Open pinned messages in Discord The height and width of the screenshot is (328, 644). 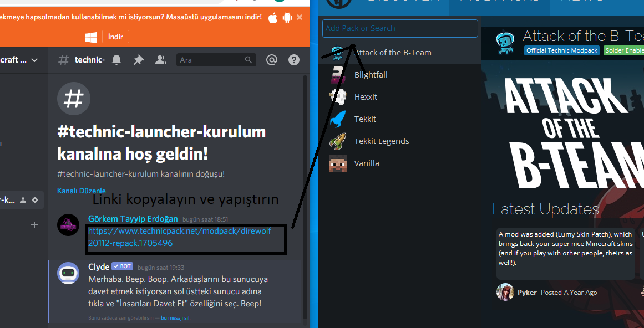[139, 60]
